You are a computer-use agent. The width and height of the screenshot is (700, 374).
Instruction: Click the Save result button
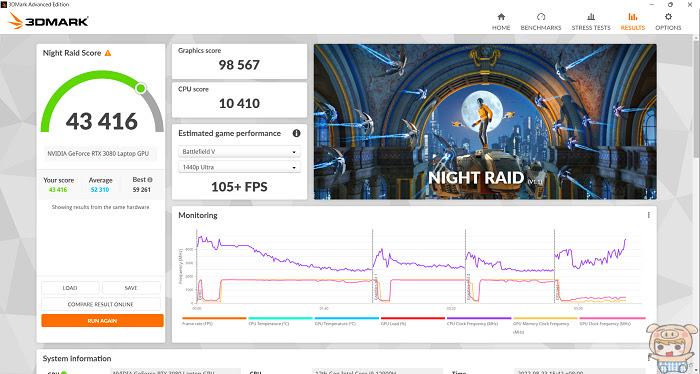[x=131, y=288]
